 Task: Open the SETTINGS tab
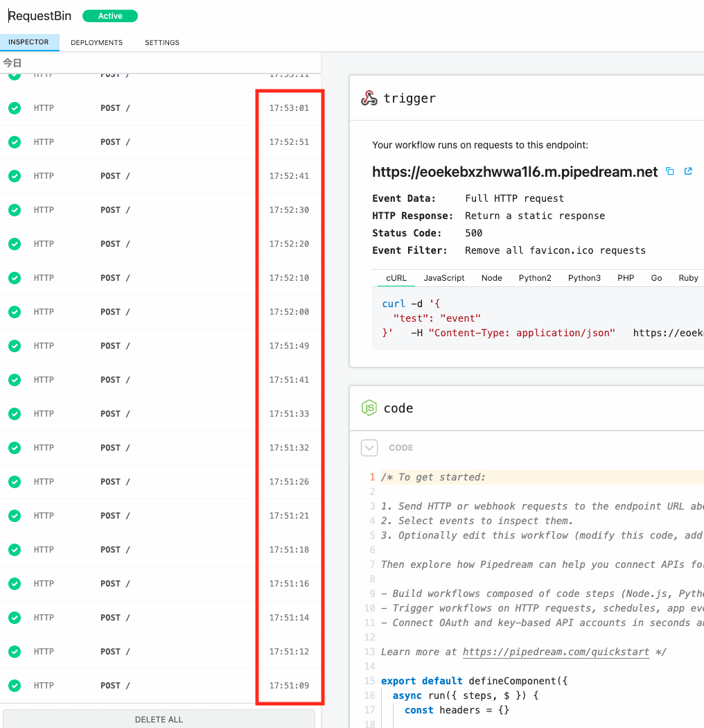point(162,43)
